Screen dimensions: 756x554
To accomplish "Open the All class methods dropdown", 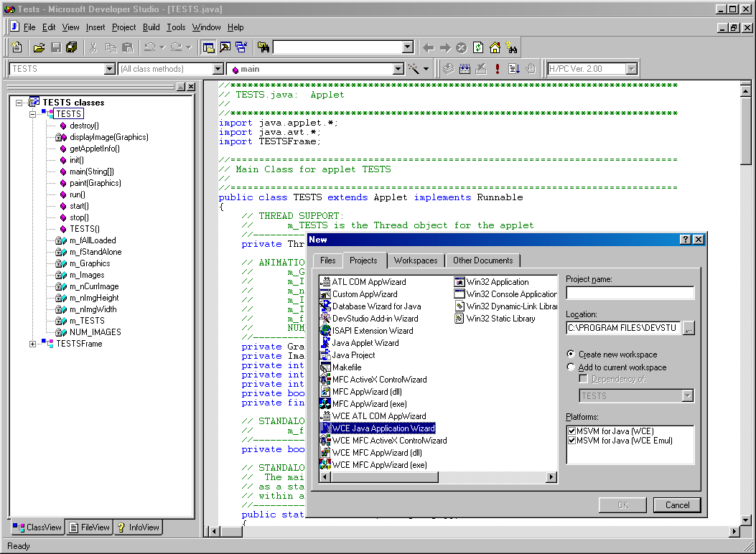I will pos(218,69).
